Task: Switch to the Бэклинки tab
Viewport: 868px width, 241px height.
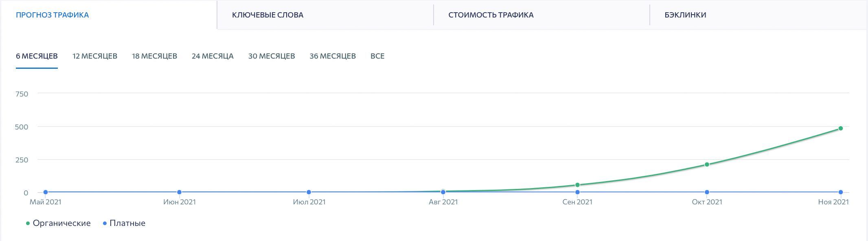Action: tap(685, 15)
